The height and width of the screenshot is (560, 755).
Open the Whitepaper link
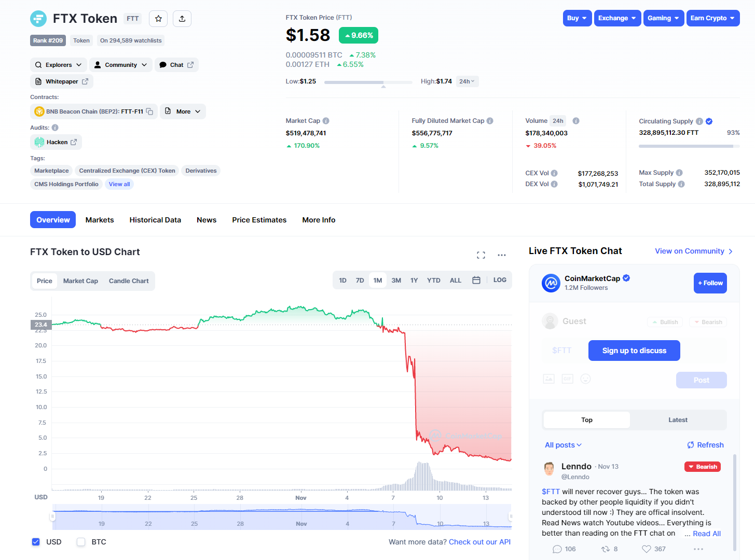point(62,81)
